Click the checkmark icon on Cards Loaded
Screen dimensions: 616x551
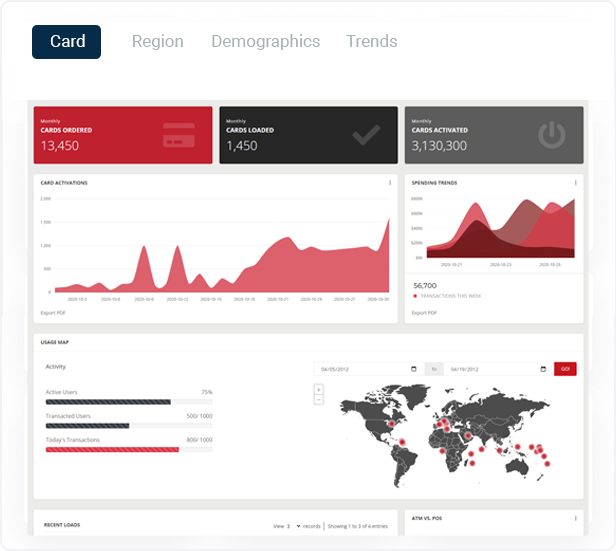pyautogui.click(x=365, y=135)
